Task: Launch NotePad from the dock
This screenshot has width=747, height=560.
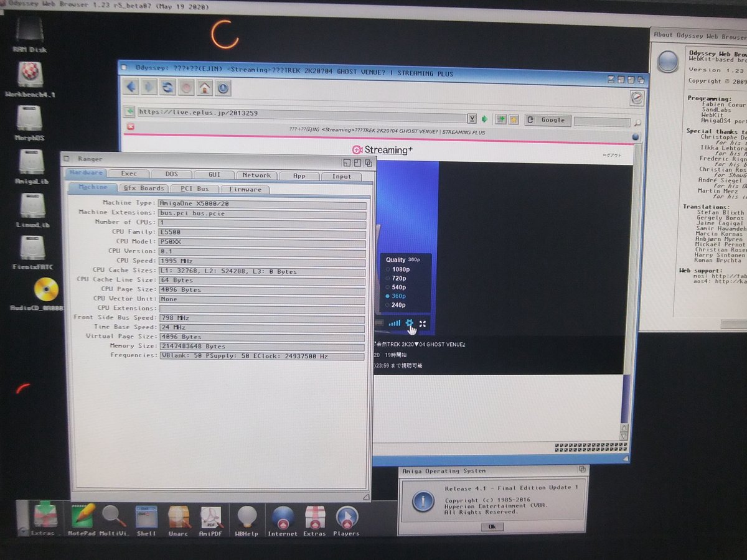Action: (x=82, y=520)
